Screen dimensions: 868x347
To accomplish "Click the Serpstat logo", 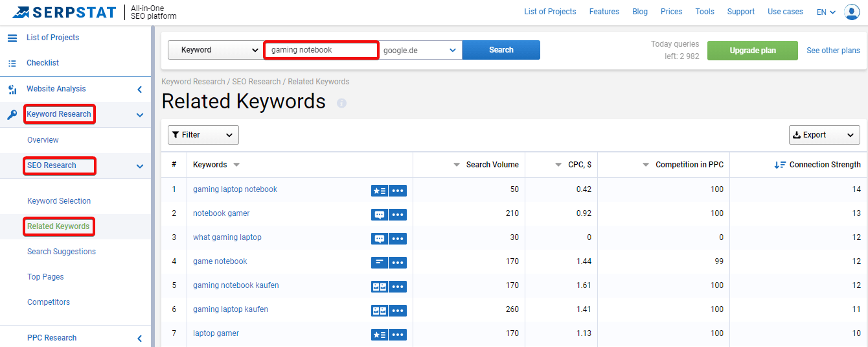I will (64, 12).
